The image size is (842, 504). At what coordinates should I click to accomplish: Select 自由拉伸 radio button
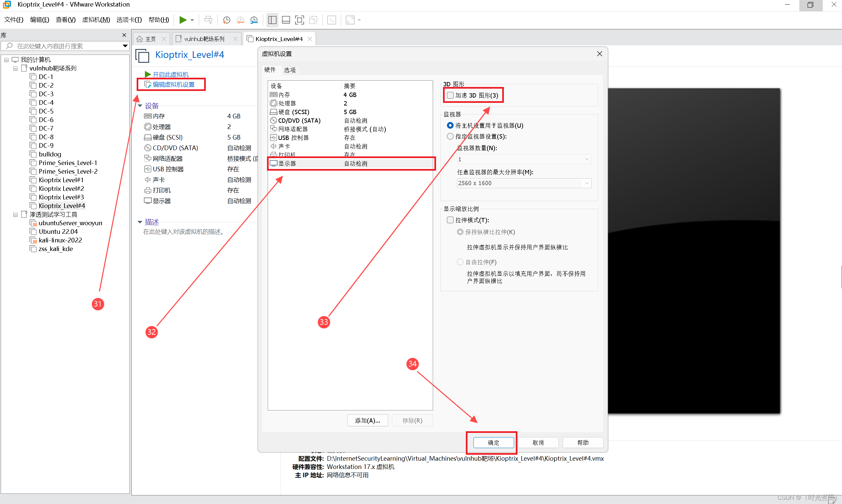(x=460, y=262)
